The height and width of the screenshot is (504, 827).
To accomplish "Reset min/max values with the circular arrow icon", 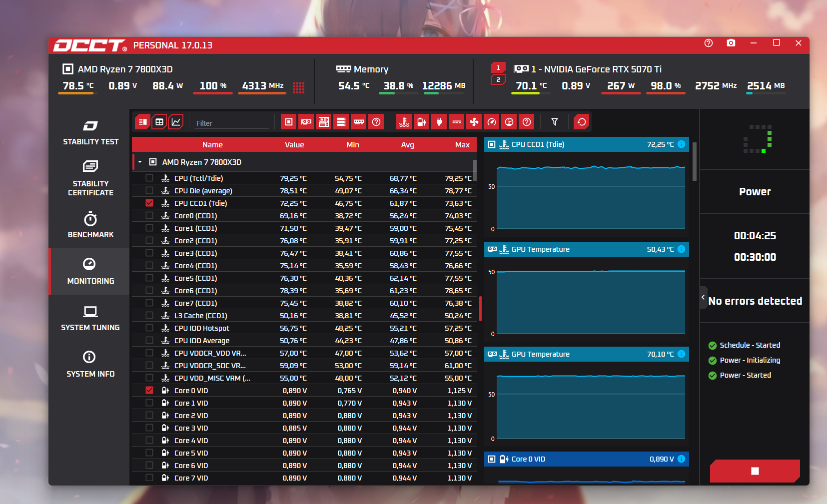I will pos(582,122).
